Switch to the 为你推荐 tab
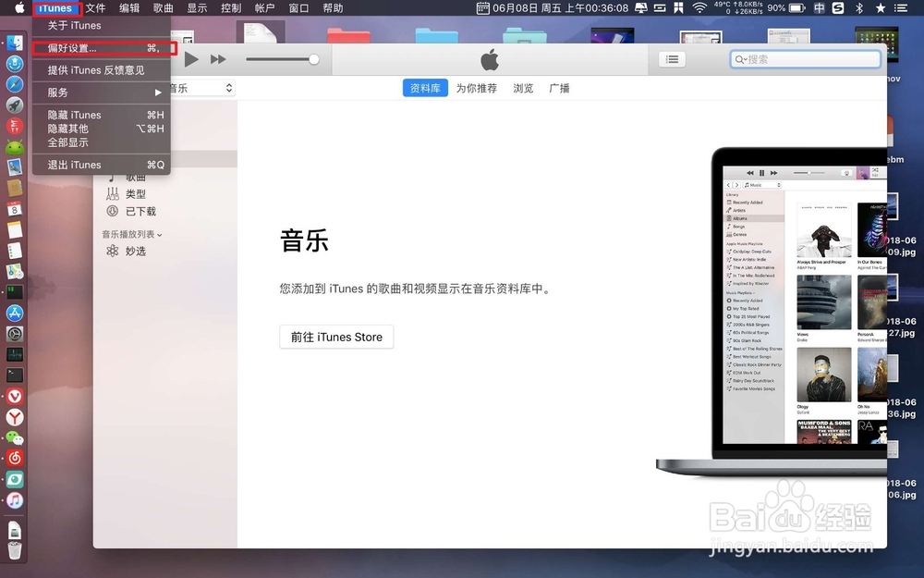The width and height of the screenshot is (924, 578). coord(476,88)
